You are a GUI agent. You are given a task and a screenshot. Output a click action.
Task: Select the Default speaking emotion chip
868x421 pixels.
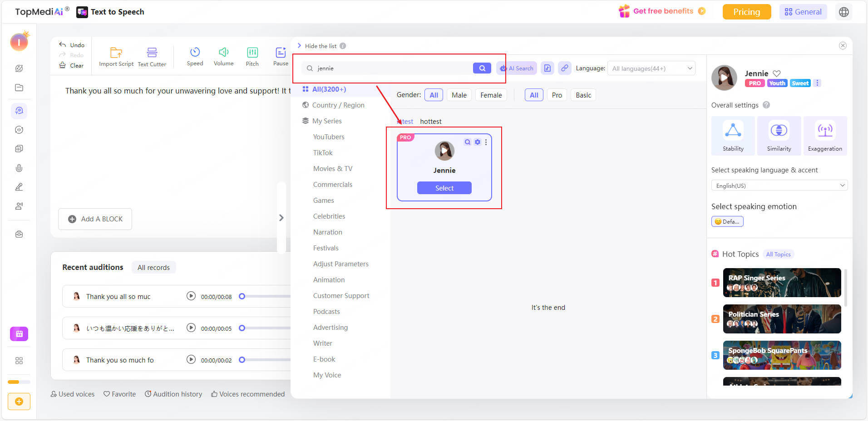727,221
